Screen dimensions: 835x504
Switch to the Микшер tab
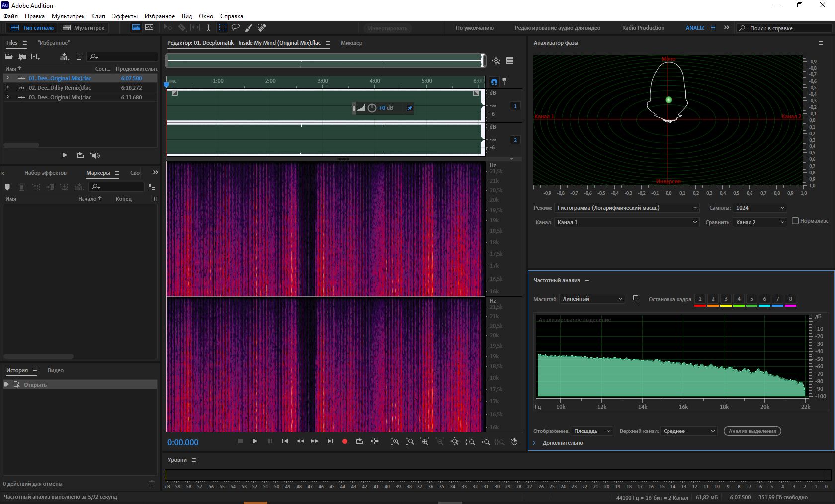pyautogui.click(x=351, y=43)
